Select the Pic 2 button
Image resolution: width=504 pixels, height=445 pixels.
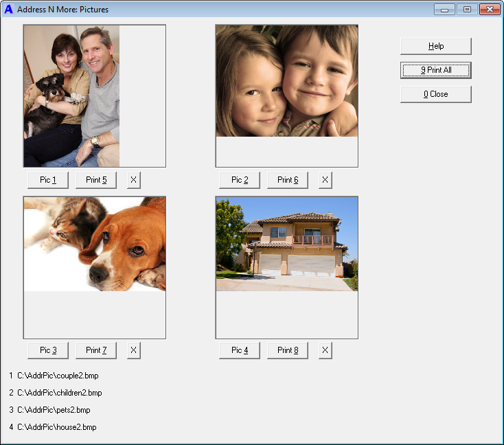[240, 180]
